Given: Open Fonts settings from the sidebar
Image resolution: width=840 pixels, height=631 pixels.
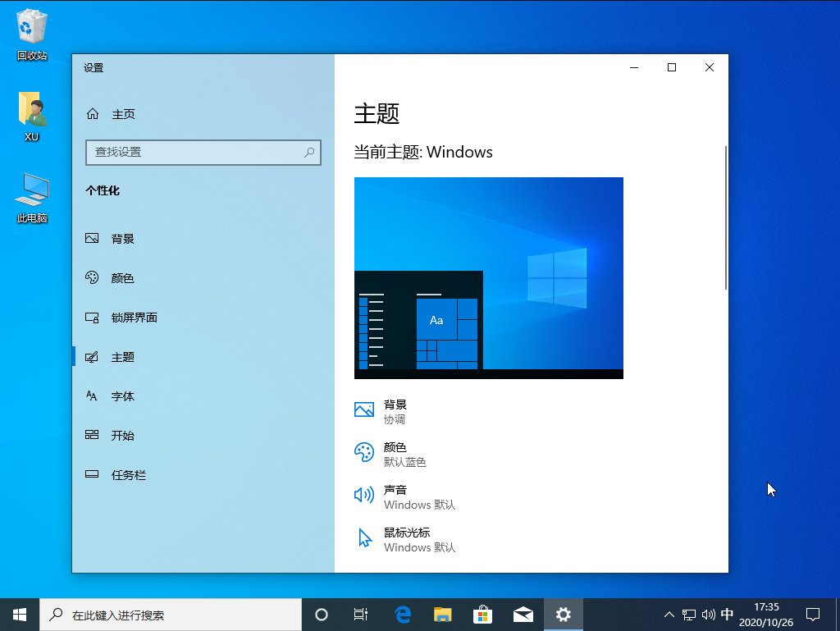Looking at the screenshot, I should tap(121, 396).
